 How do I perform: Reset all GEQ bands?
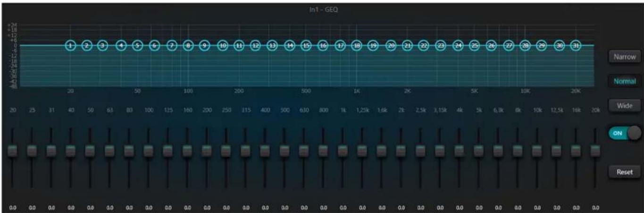624,172
